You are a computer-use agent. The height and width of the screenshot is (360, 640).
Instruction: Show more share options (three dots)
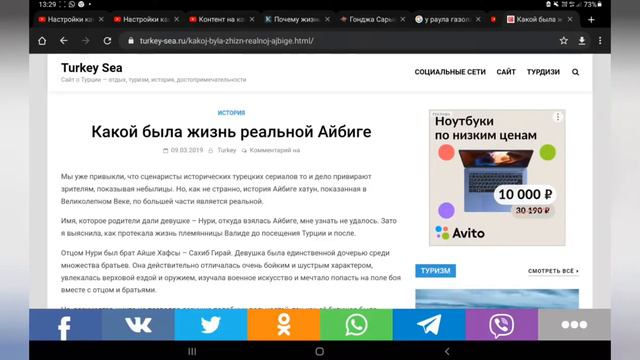[574, 325]
